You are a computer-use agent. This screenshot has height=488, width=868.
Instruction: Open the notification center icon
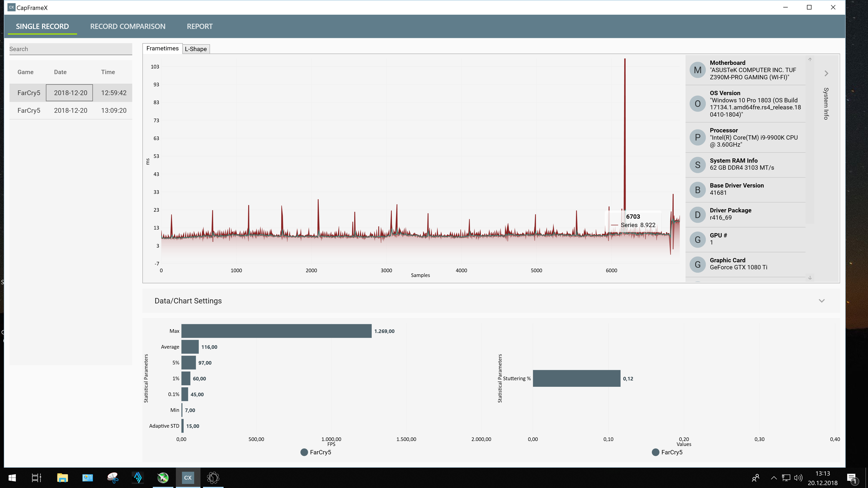[x=851, y=478]
